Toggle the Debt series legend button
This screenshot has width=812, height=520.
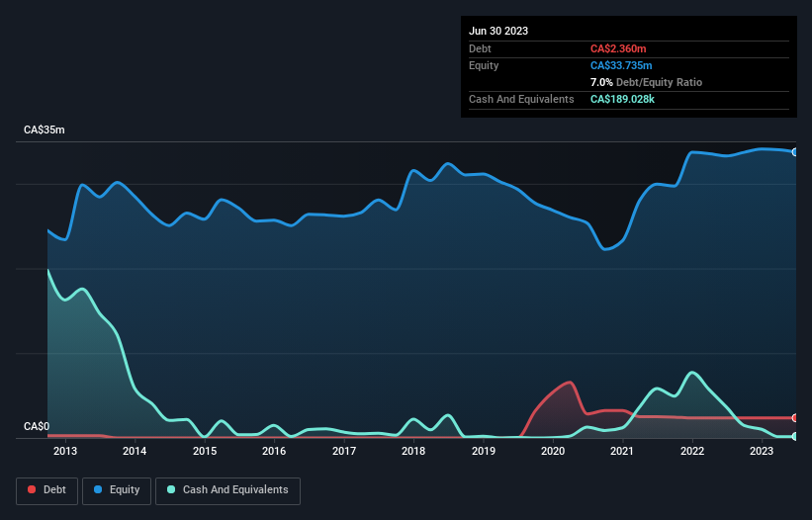click(47, 490)
